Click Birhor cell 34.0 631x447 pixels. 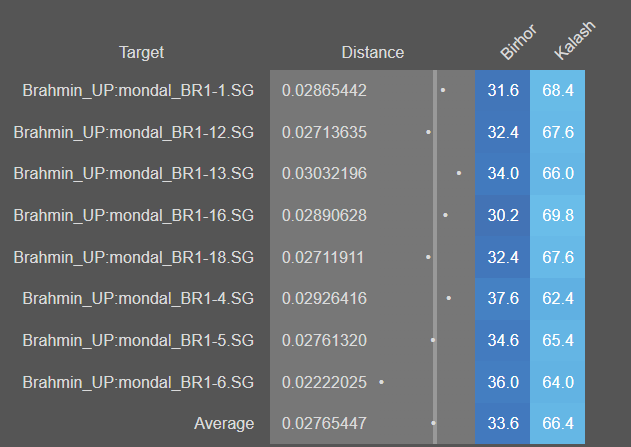503,173
